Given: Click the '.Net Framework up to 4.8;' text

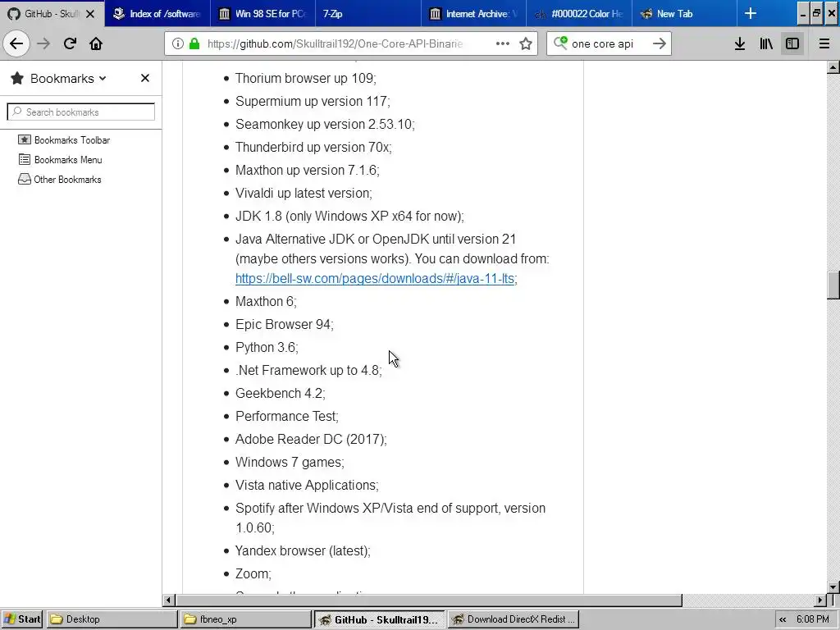Looking at the screenshot, I should click(308, 371).
